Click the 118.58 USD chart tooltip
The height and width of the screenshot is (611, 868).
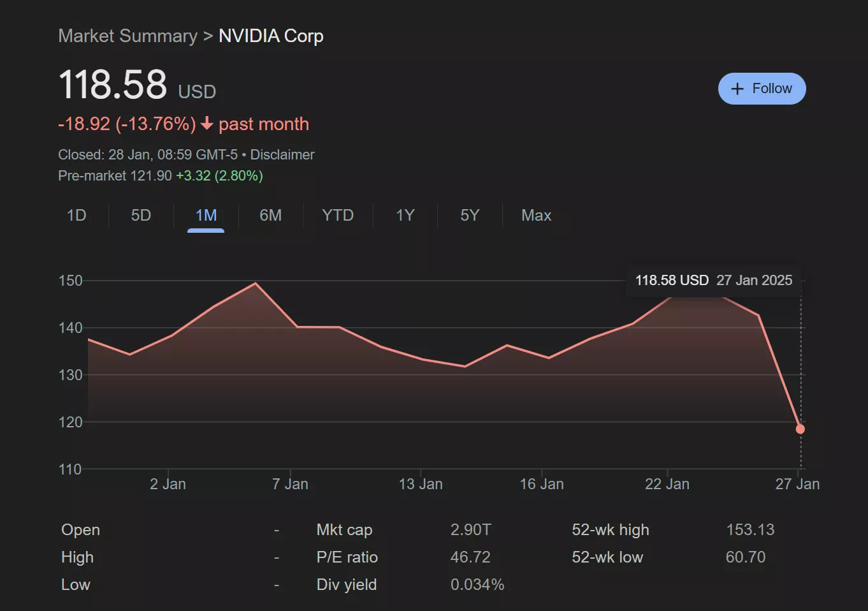click(713, 281)
